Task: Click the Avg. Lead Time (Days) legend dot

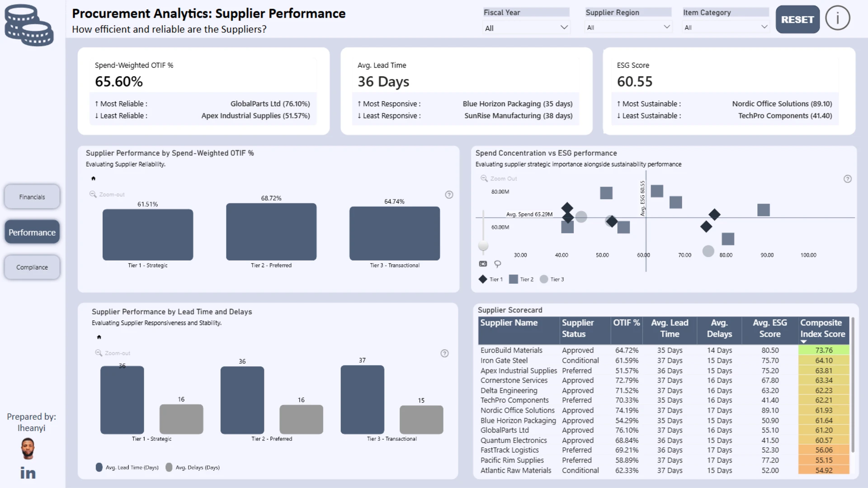Action: click(x=99, y=467)
